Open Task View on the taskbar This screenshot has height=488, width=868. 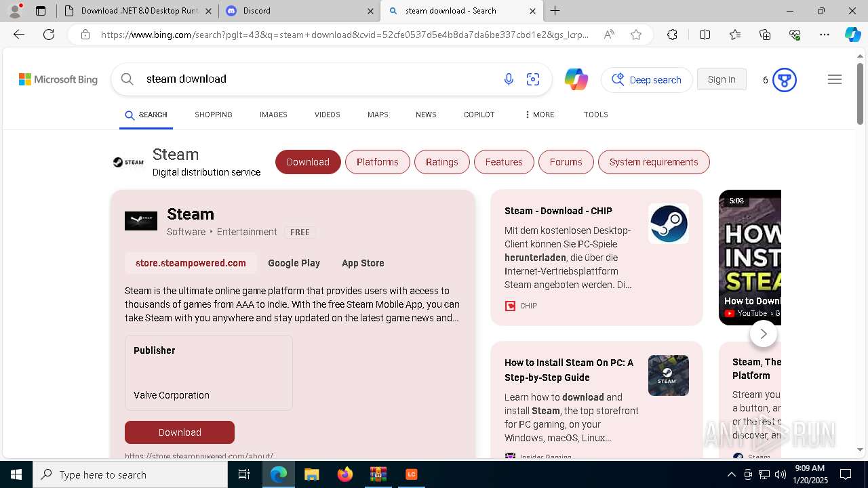(244, 474)
